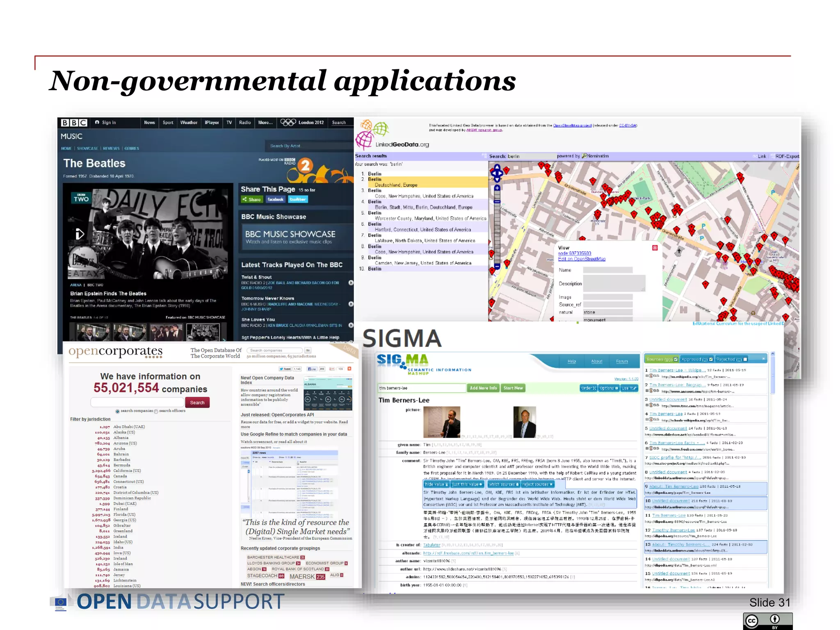Click the play icon on the Beatles video

tap(80, 234)
